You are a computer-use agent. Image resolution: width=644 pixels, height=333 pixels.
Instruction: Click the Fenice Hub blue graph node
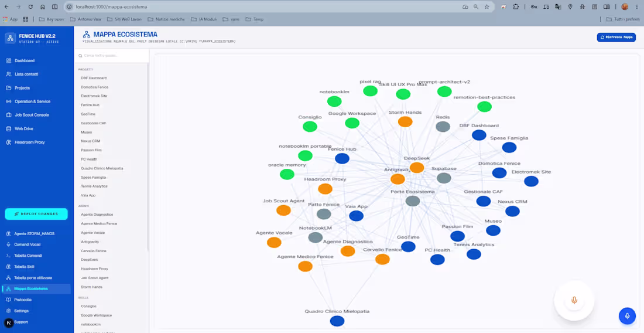tap(342, 159)
